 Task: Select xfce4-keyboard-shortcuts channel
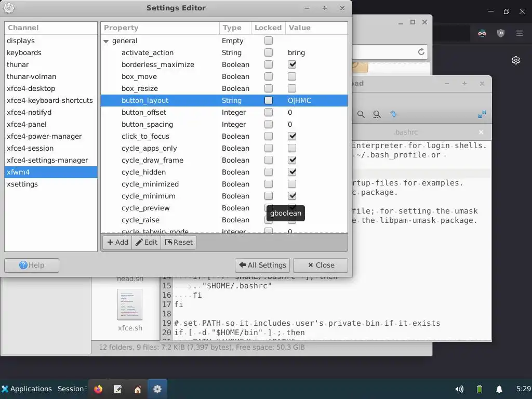tap(51, 100)
